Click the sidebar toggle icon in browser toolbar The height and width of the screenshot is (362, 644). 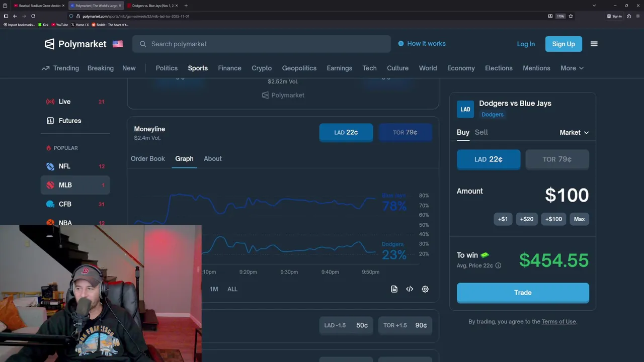coord(6,16)
